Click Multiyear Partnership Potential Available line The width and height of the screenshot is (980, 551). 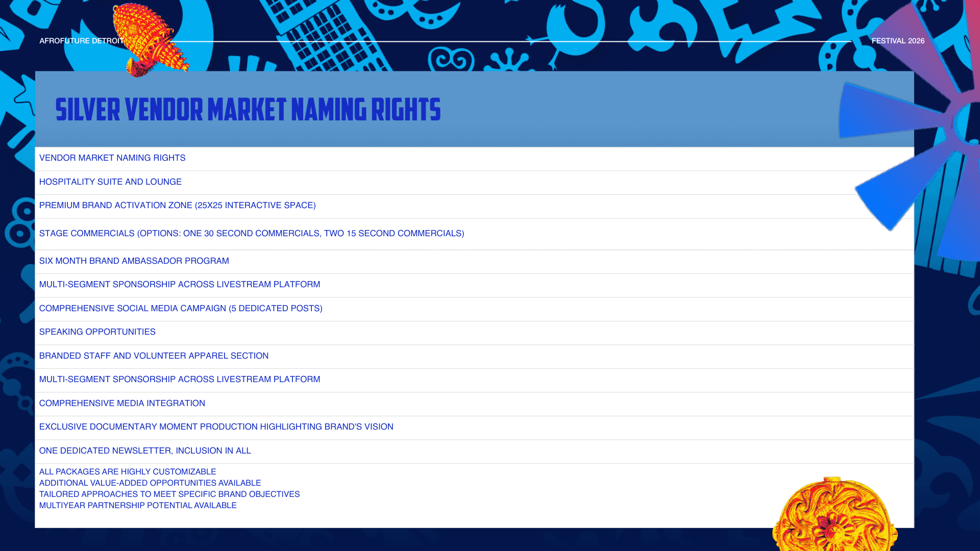click(x=138, y=506)
